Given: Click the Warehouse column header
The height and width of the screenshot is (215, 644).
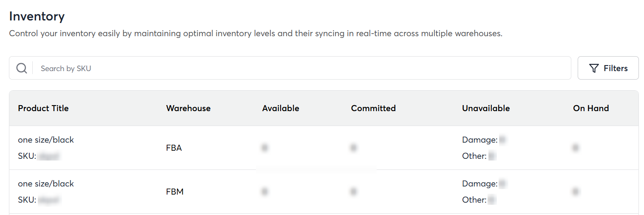Looking at the screenshot, I should coord(188,108).
